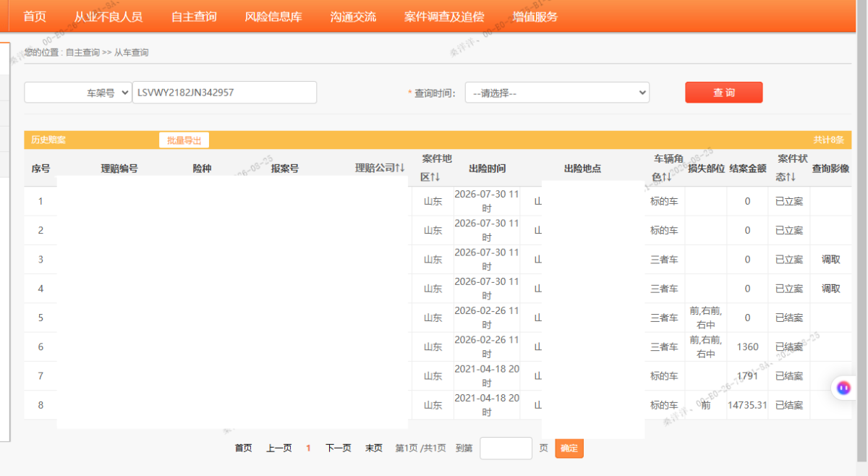Click row 1 date 2026-07-30 11时

click(487, 201)
